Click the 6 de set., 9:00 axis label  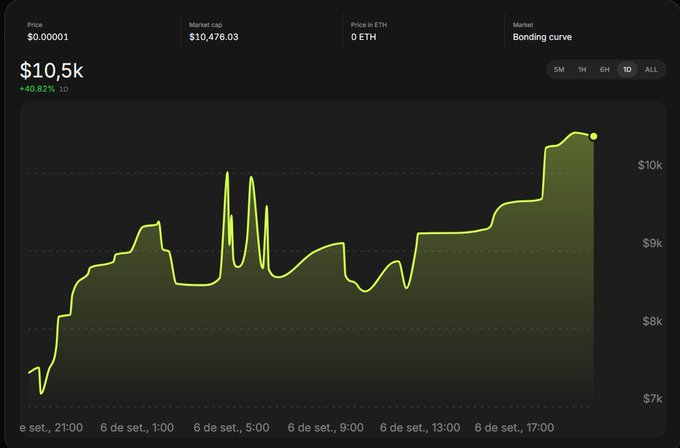point(325,428)
